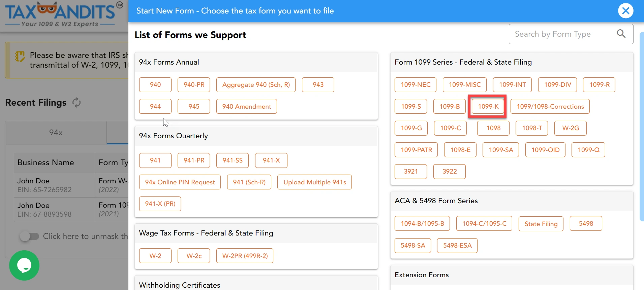This screenshot has width=644, height=290.
Task: Choose Form 945
Action: point(194,106)
